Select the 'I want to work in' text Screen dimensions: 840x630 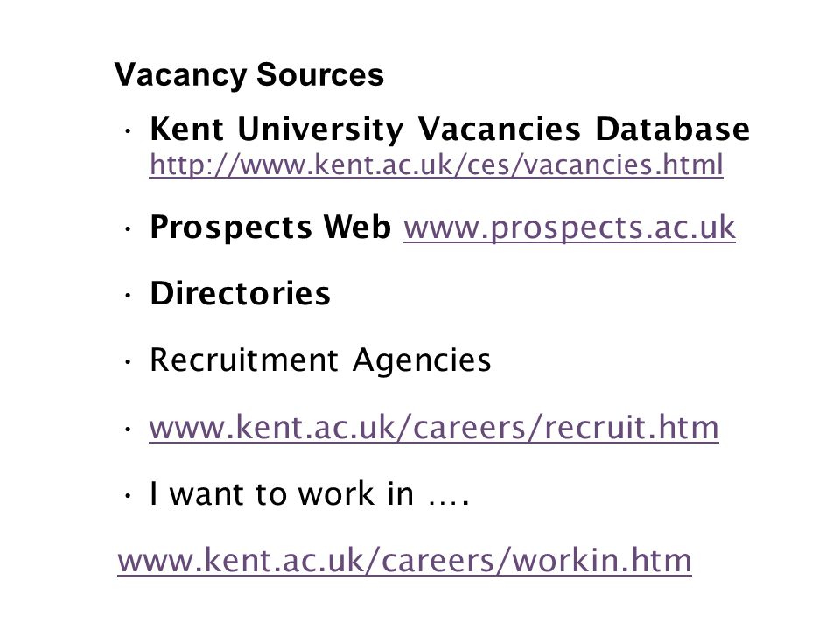coord(282,493)
